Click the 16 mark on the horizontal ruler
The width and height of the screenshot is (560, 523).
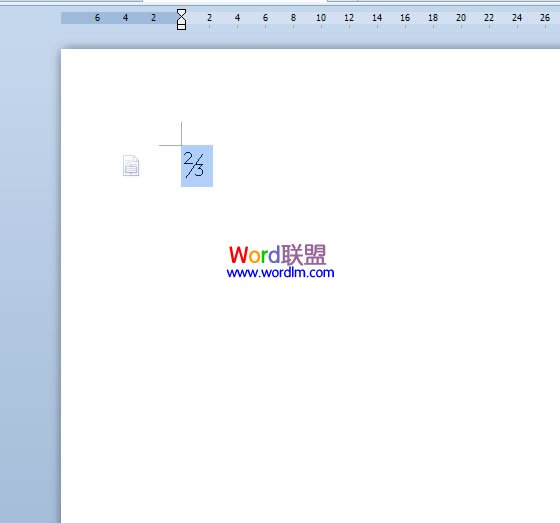(x=405, y=18)
